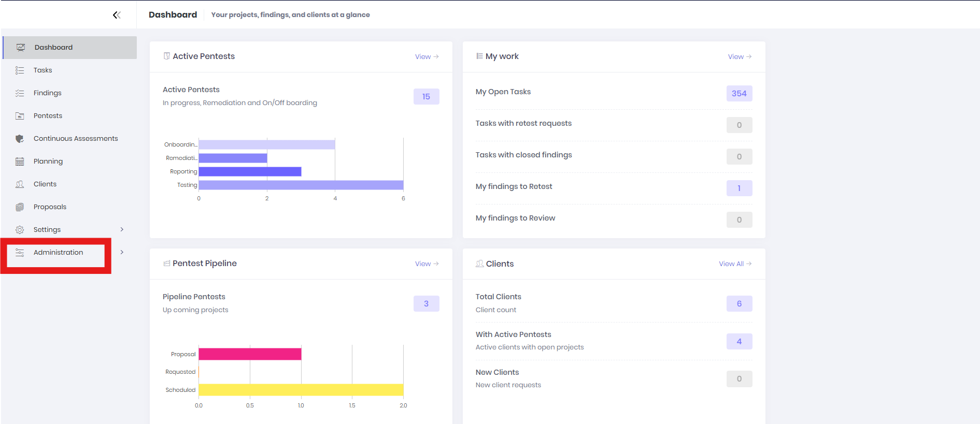Screen dimensions: 980x424
Task: Collapse the sidebar with the double-chevron icon
Action: (117, 15)
